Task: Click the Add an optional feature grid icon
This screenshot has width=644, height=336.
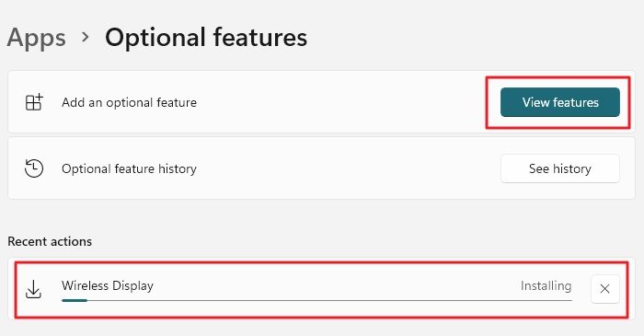Action: [x=34, y=102]
